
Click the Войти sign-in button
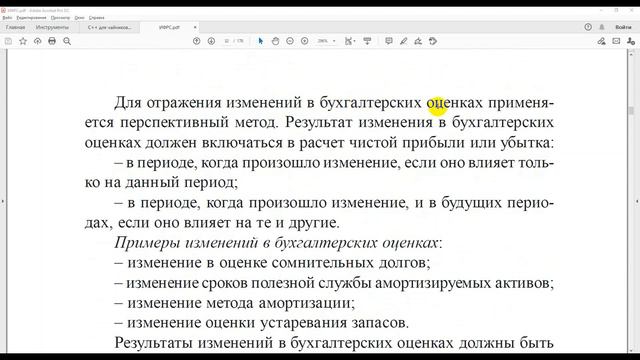pos(623,27)
